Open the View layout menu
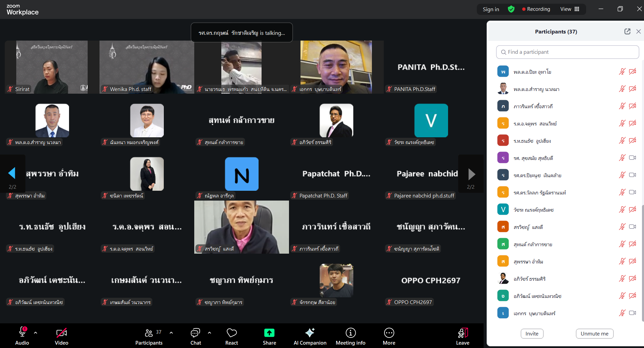The height and width of the screenshot is (348, 644). tap(570, 9)
